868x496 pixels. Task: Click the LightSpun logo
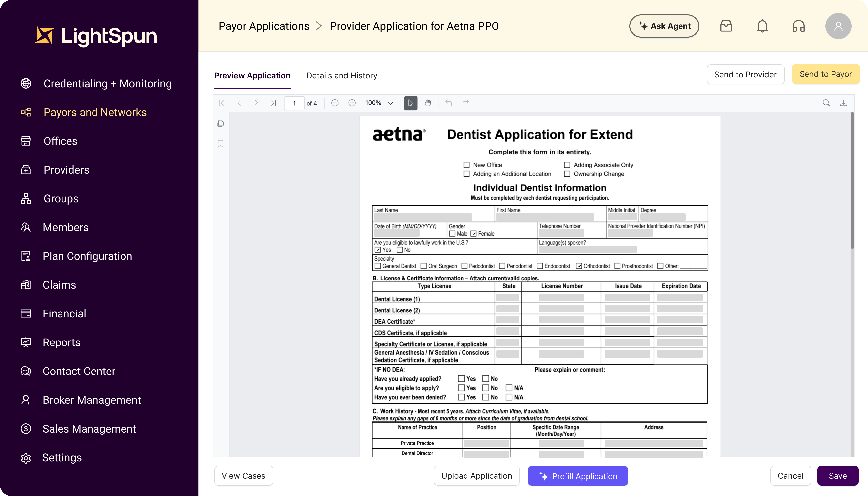point(96,36)
